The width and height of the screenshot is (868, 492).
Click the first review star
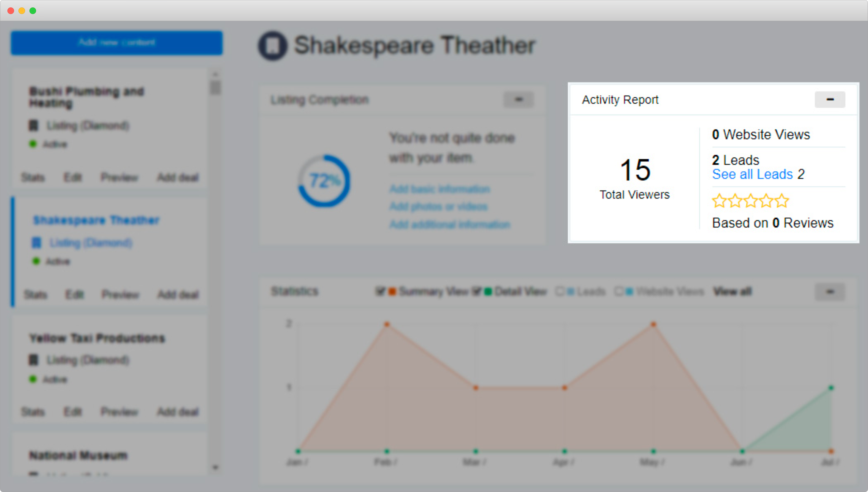[719, 201]
